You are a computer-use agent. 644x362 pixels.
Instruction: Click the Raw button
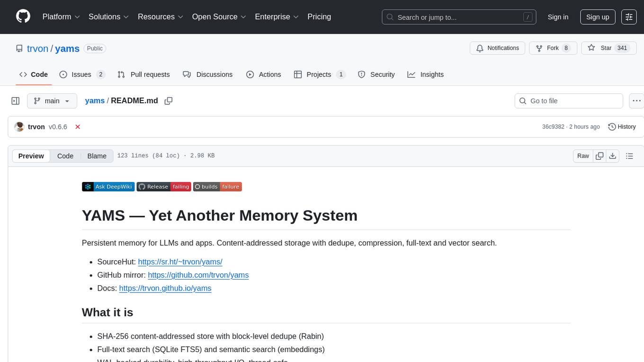[x=583, y=156]
